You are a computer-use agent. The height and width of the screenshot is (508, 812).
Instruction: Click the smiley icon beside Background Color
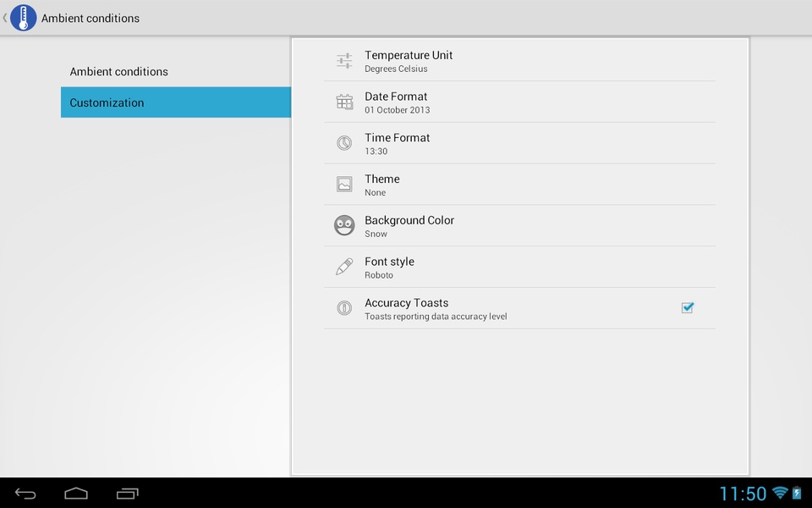(344, 225)
